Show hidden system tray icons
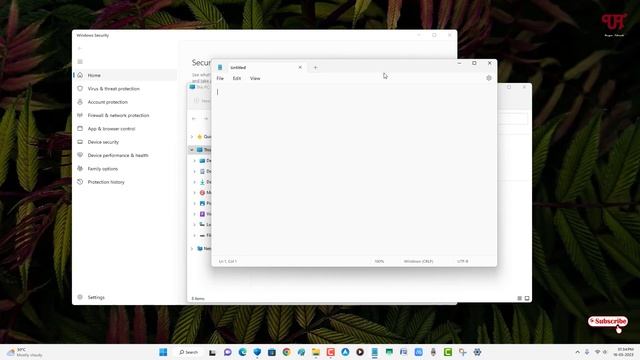The height and width of the screenshot is (360, 640). pyautogui.click(x=578, y=352)
